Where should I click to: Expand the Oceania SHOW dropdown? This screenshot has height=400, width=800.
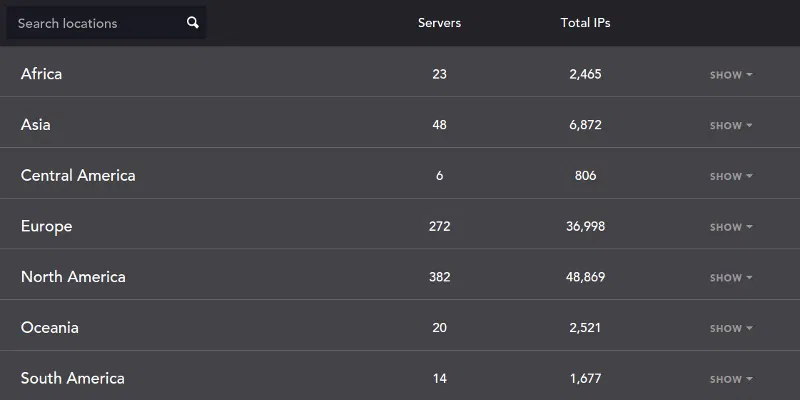click(x=731, y=329)
